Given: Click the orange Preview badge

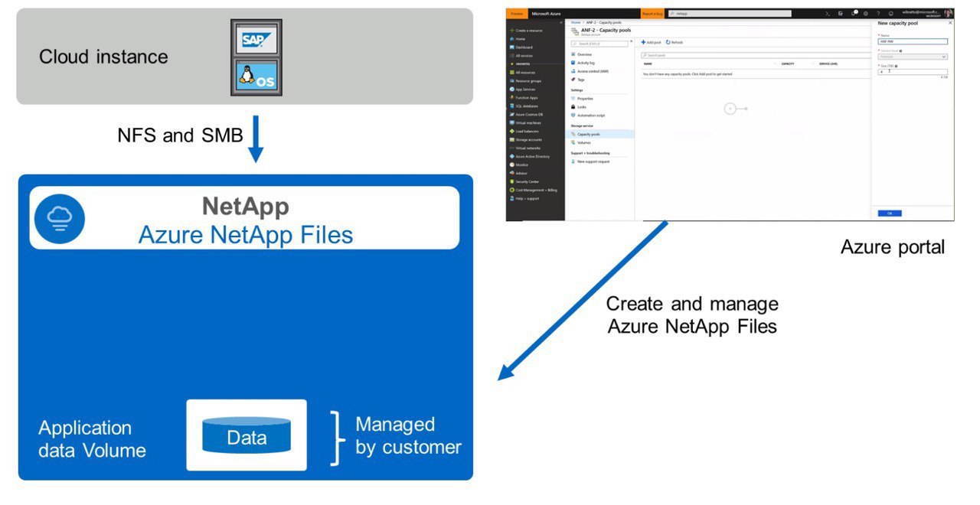Looking at the screenshot, I should [517, 14].
